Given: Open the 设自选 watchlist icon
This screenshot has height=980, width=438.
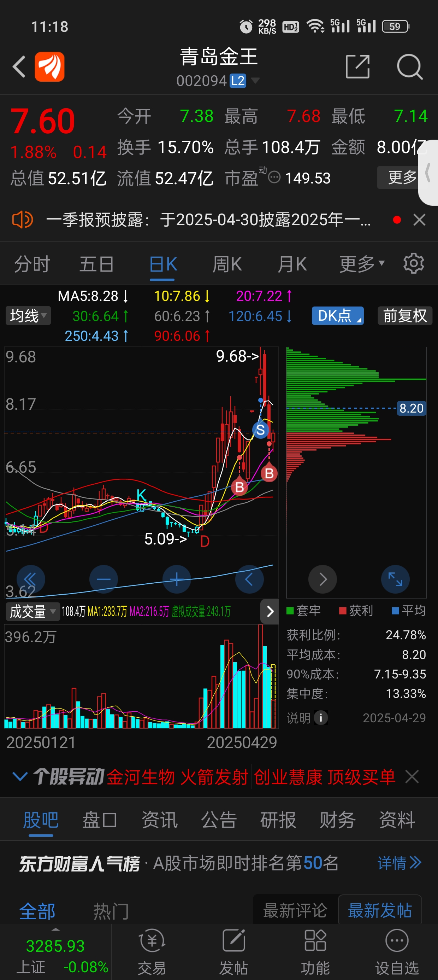Looking at the screenshot, I should 397,952.
